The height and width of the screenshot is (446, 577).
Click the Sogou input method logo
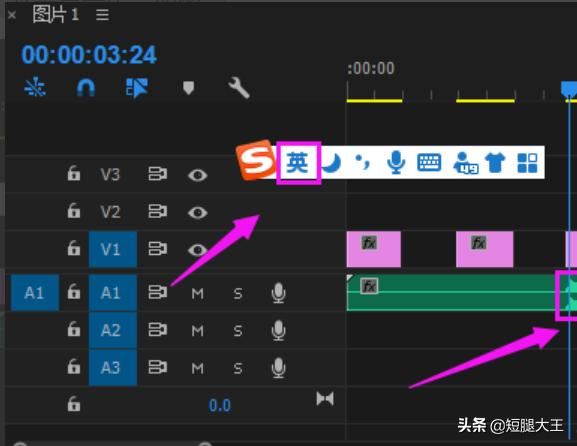[x=256, y=160]
